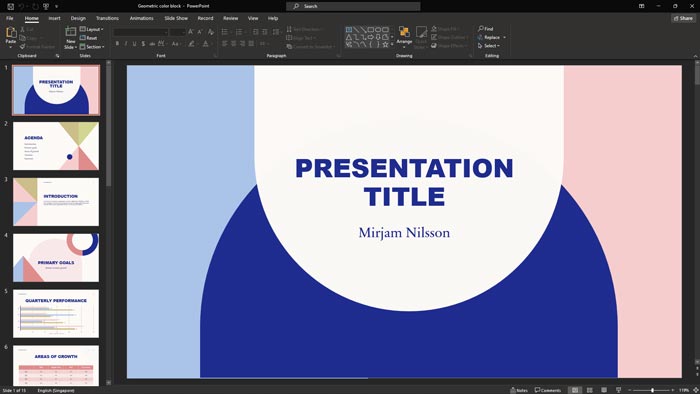
Task: Apply text Shadow formatting
Action: tap(143, 44)
